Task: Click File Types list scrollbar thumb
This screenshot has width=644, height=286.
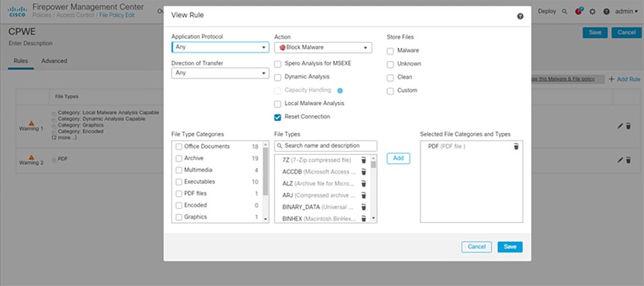Action: point(374,164)
